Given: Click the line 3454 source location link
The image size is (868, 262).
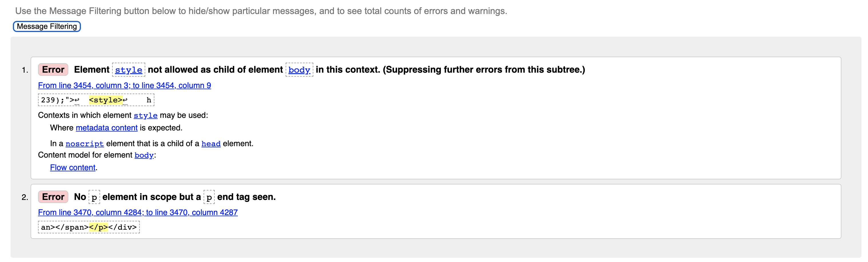Looking at the screenshot, I should coord(124,85).
